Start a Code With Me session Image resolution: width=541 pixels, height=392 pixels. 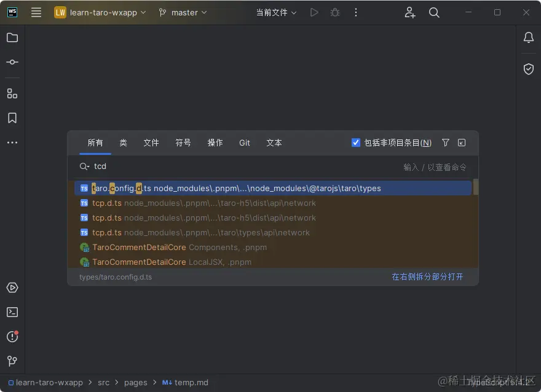tap(409, 12)
